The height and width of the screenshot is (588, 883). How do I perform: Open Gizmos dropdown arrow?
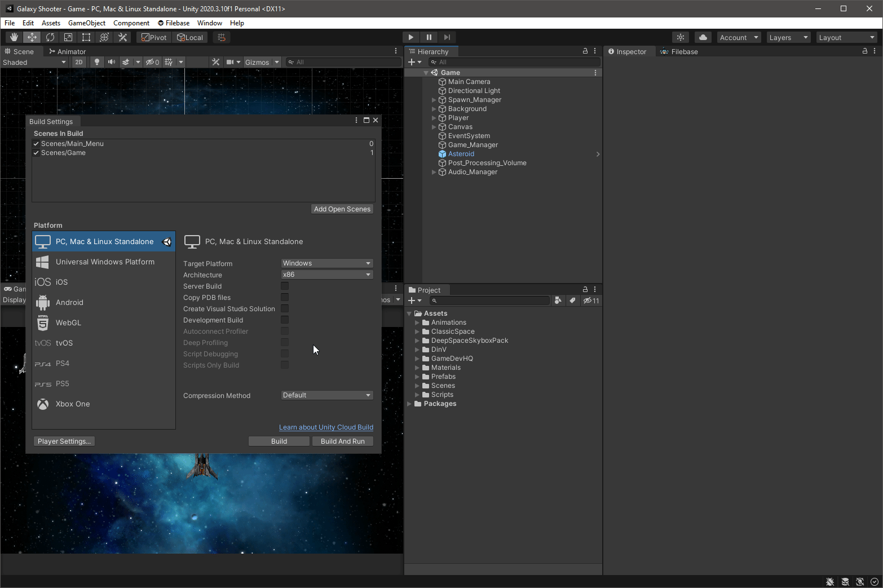click(277, 62)
